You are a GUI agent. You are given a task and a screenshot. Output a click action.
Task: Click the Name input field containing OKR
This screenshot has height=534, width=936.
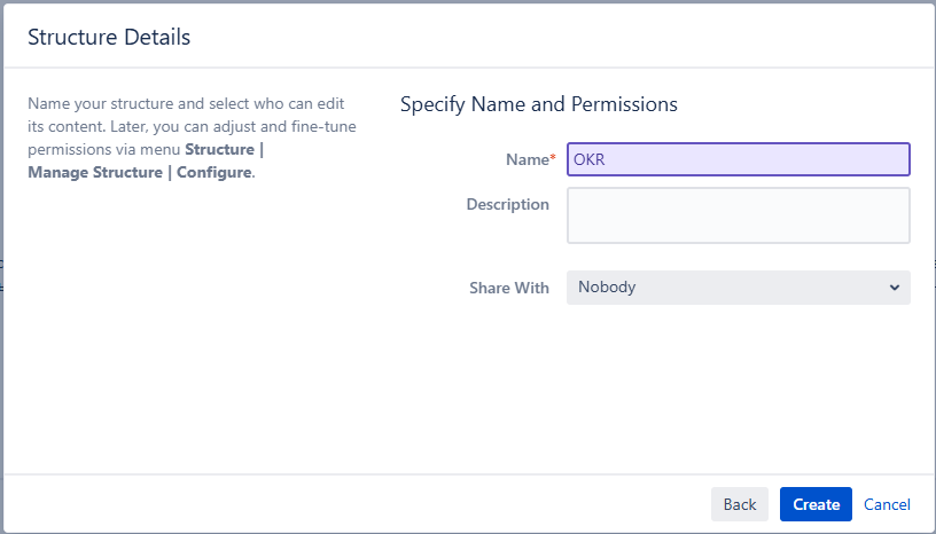coord(738,159)
